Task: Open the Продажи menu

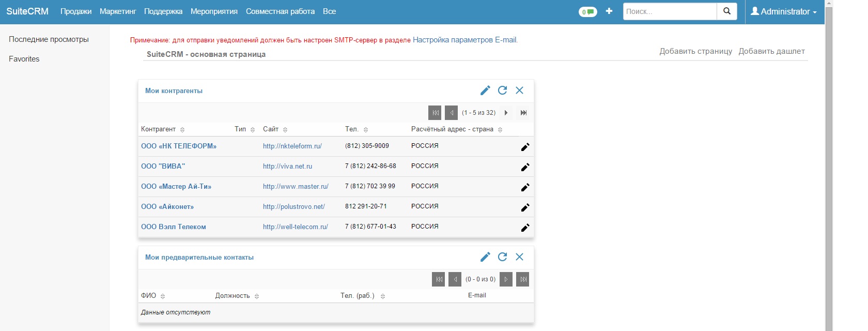Action: 76,11
